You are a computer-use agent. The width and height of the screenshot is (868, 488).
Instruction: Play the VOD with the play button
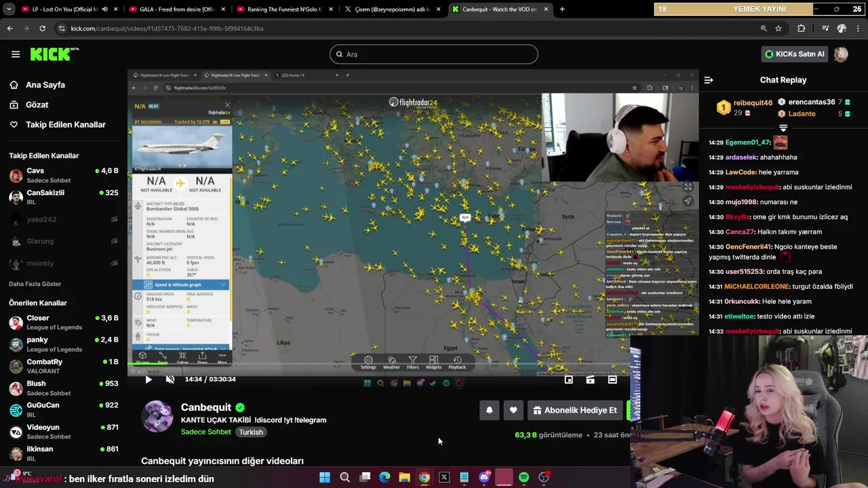pyautogui.click(x=149, y=380)
